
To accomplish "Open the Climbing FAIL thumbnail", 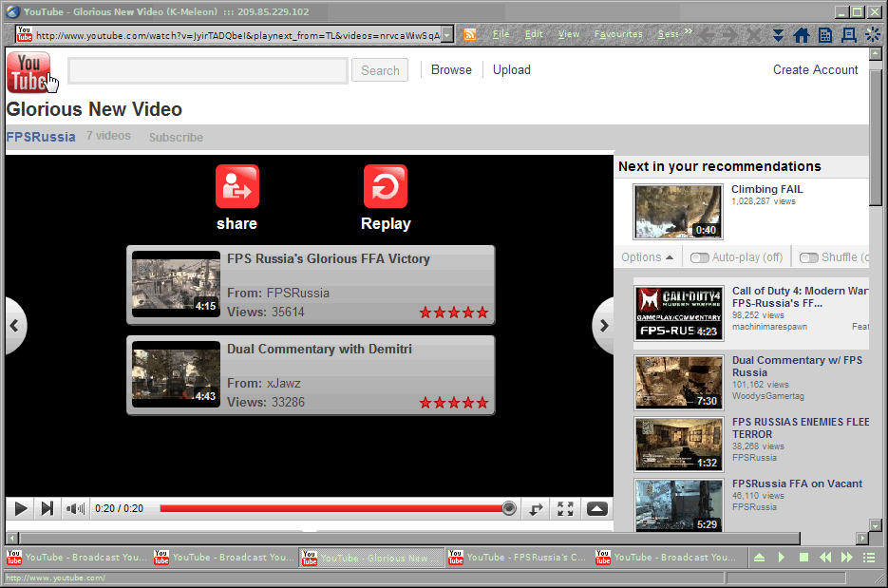I will [678, 211].
